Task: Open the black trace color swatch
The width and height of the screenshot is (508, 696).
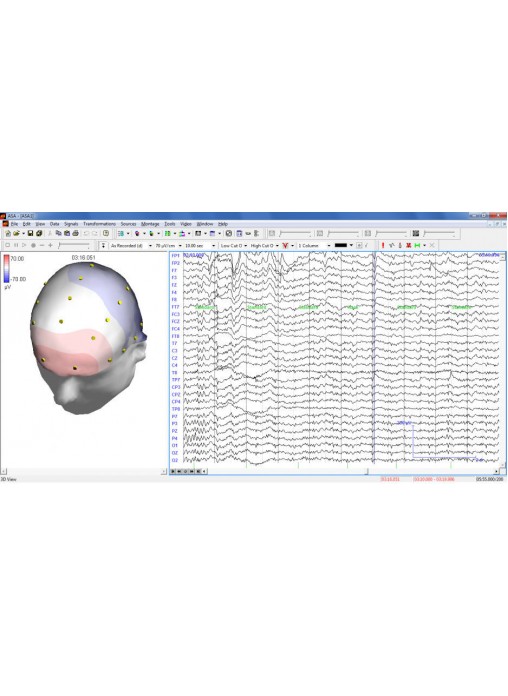Action: [343, 245]
